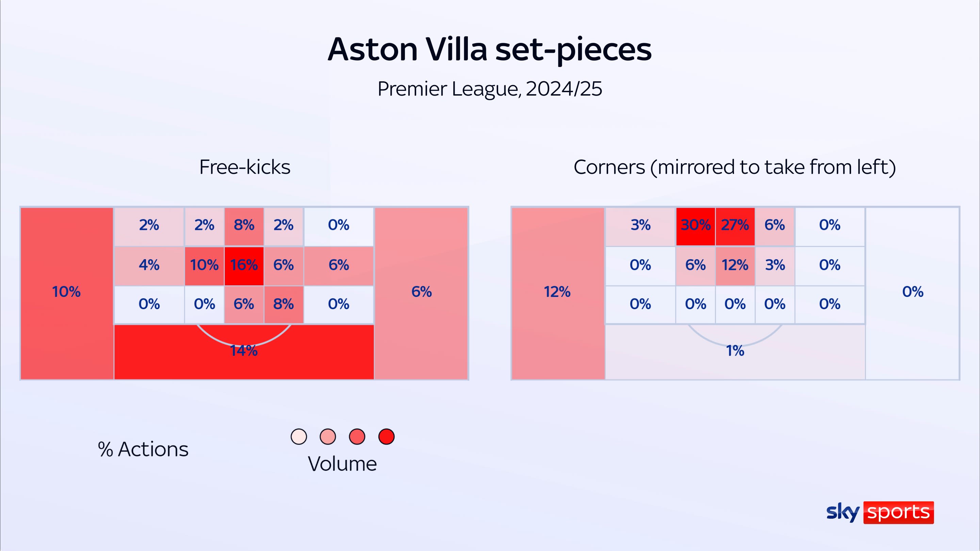Viewport: 980px width, 551px height.
Task: Click the Sky Sports logo
Action: coord(880,512)
